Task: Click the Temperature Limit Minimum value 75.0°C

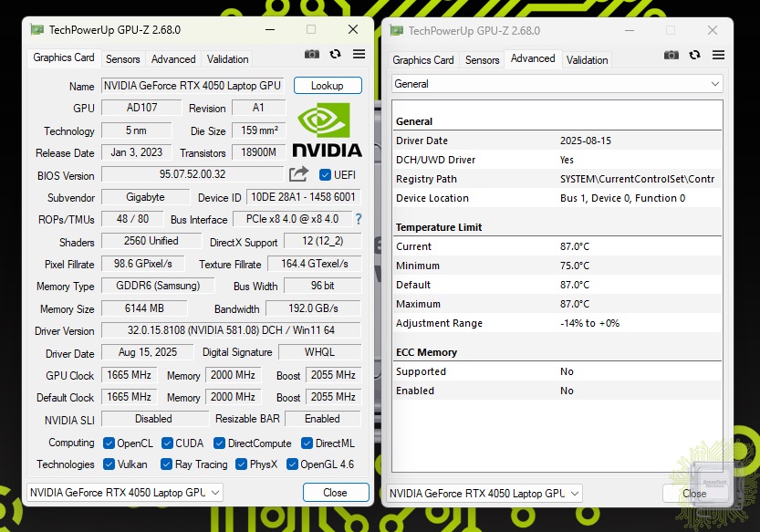Action: pyautogui.click(x=575, y=266)
